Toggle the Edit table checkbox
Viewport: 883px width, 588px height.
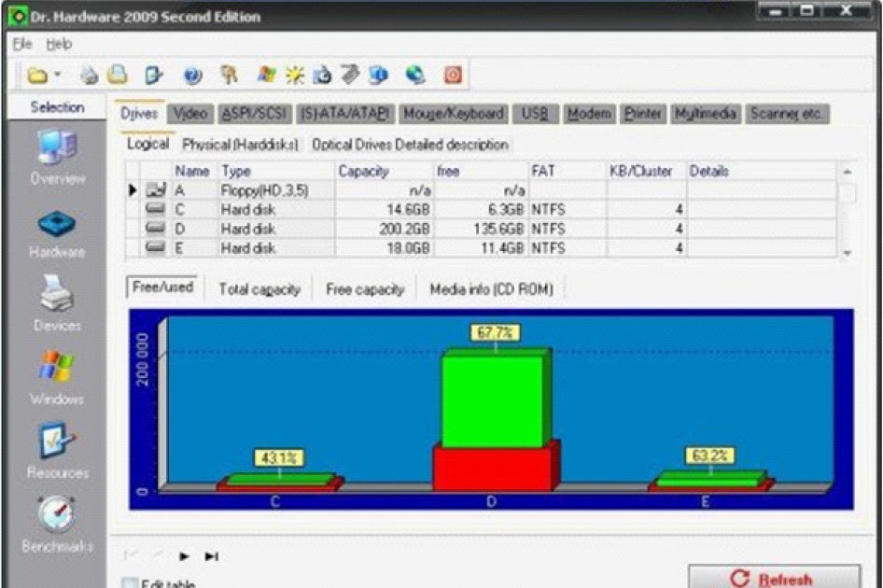click(x=130, y=583)
